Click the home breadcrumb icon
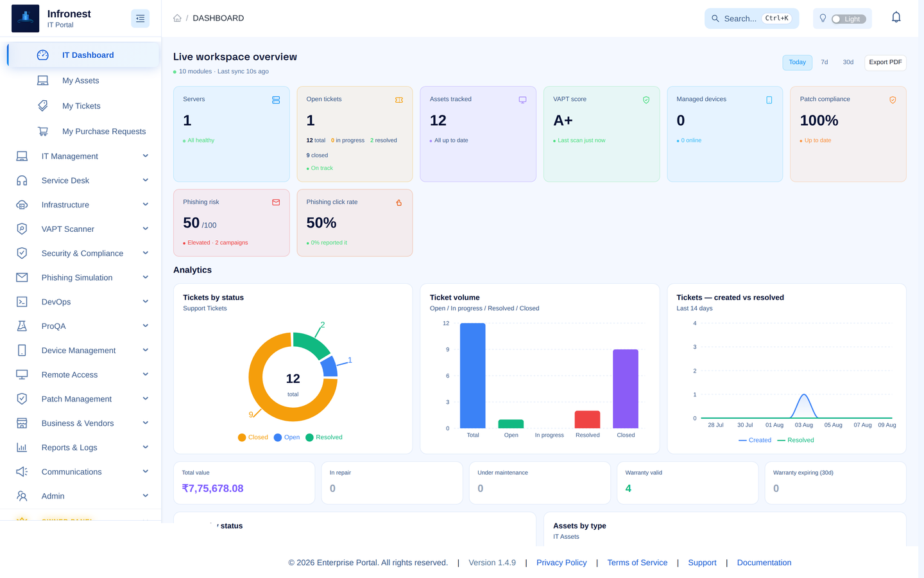 coord(177,19)
